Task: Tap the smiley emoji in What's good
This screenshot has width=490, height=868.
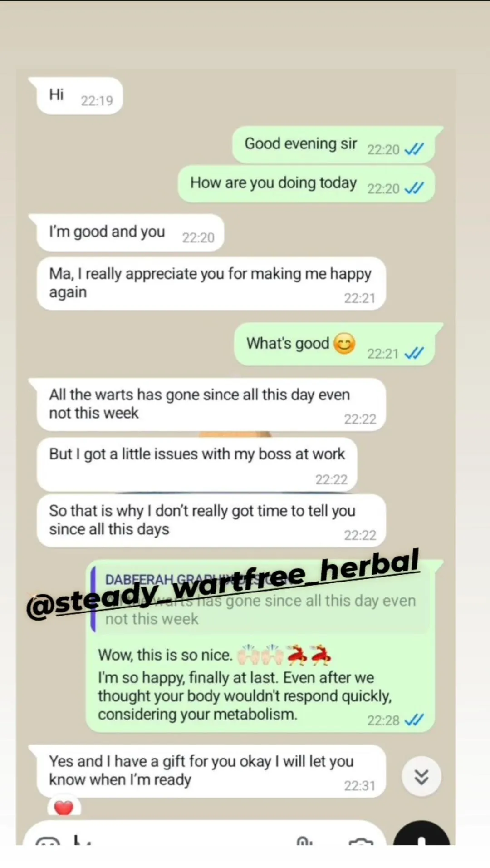Action: click(x=344, y=343)
